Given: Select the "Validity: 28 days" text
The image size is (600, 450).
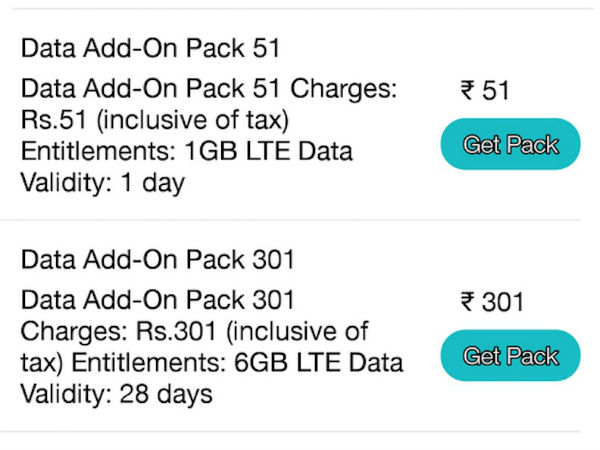Looking at the screenshot, I should (x=116, y=394).
